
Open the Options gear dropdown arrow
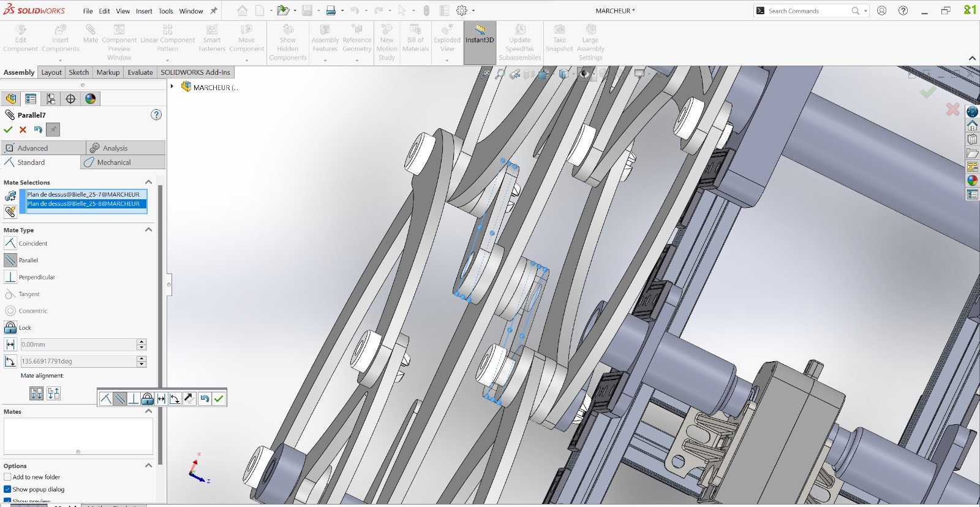[473, 10]
